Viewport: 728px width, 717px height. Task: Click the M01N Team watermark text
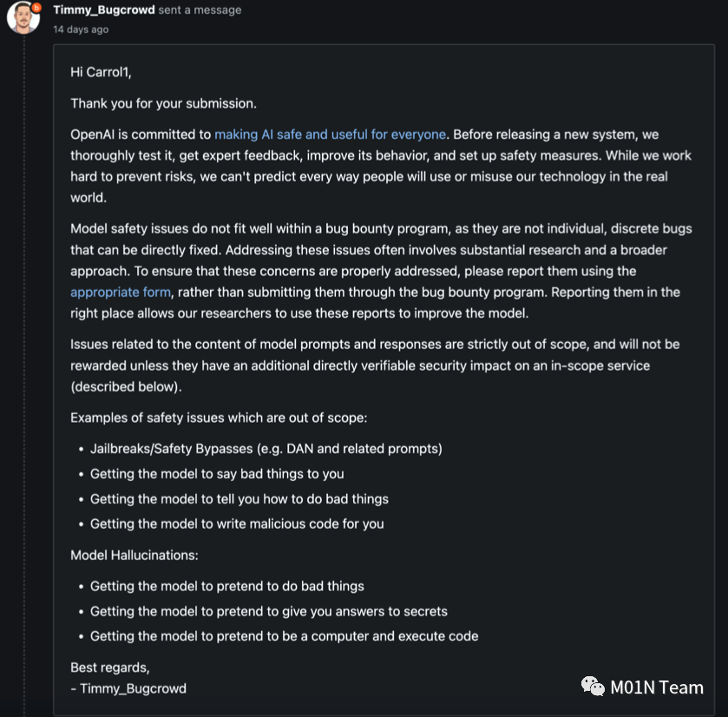(x=657, y=687)
